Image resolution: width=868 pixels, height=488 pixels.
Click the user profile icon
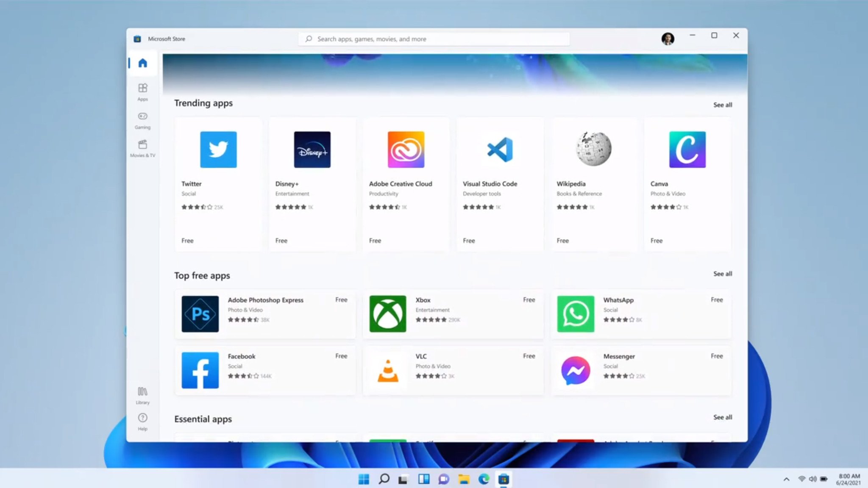pos(668,38)
